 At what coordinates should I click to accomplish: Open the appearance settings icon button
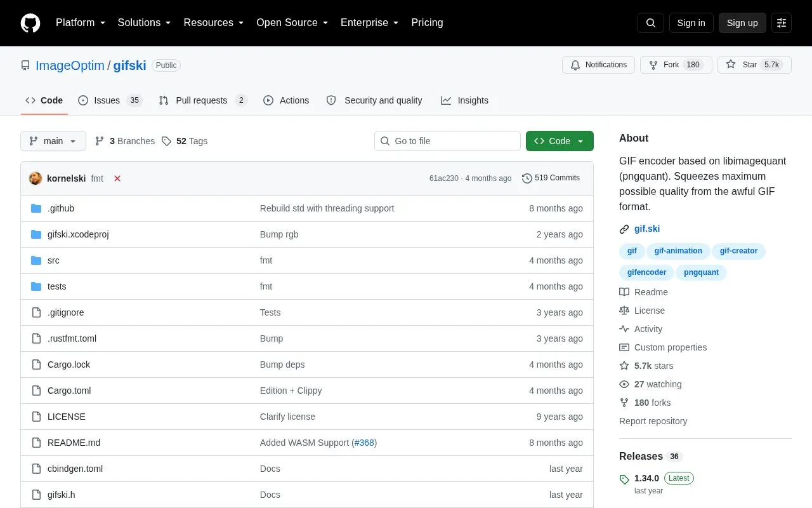782,23
